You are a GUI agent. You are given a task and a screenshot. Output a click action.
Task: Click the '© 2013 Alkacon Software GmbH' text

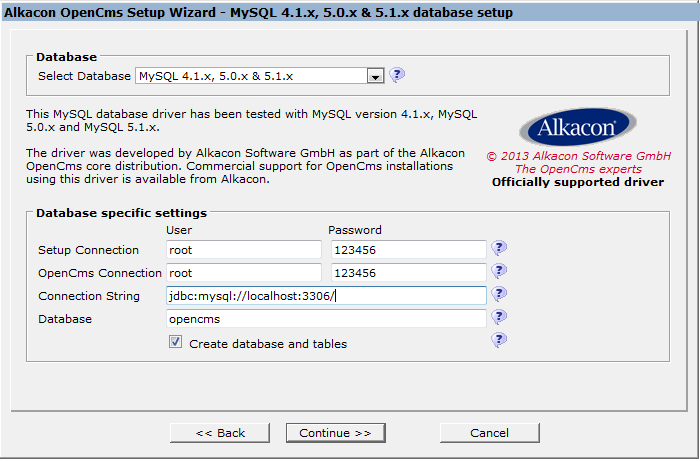pyautogui.click(x=579, y=156)
